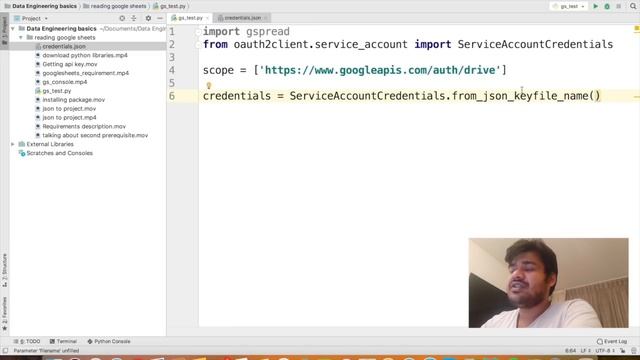Screen dimensions: 640x360
Task: Select Requirements description.mov file
Action: click(x=84, y=127)
